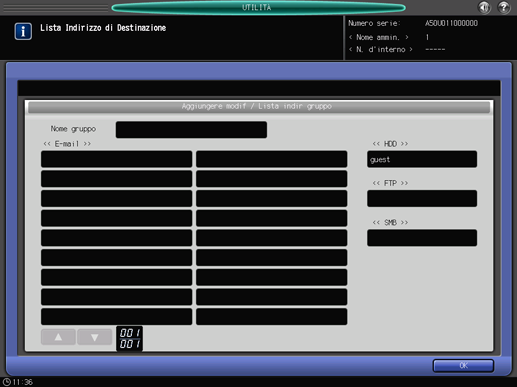Click the down arrow page button
This screenshot has width=517, height=387.
[x=94, y=337]
